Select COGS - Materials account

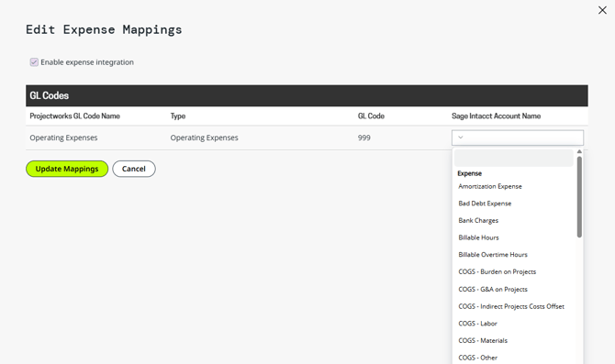click(x=483, y=340)
